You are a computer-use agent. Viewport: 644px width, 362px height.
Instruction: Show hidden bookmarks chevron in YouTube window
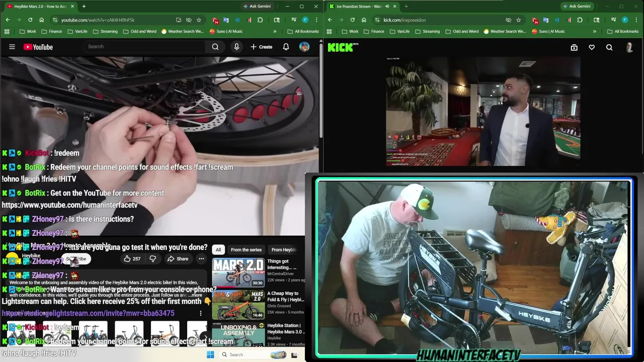[275, 31]
